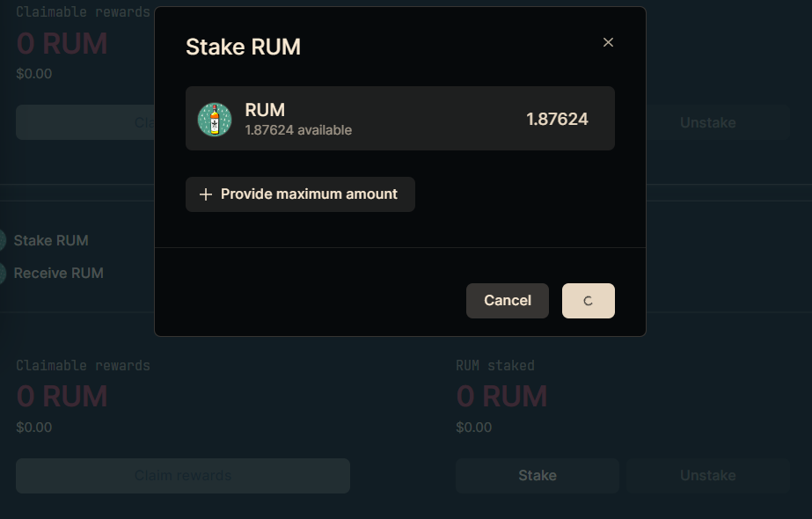
Task: Click the 0 RUM value under RUM staked
Action: click(501, 396)
